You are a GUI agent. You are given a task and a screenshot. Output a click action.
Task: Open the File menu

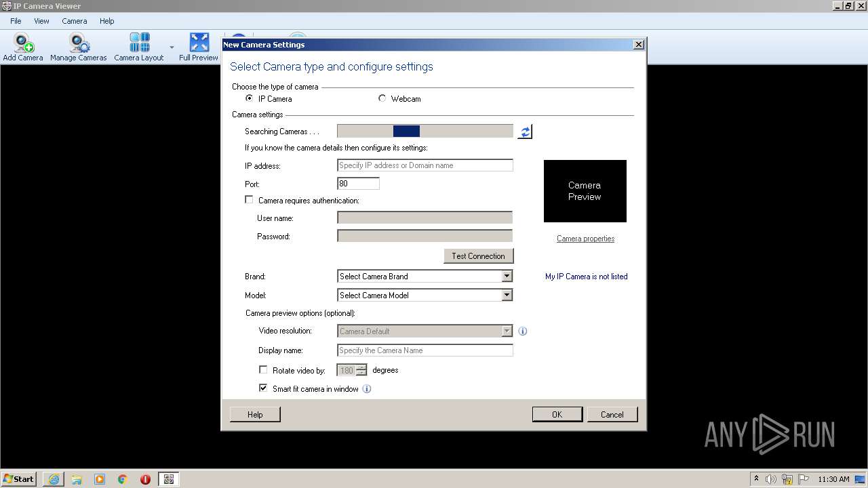pyautogui.click(x=16, y=21)
